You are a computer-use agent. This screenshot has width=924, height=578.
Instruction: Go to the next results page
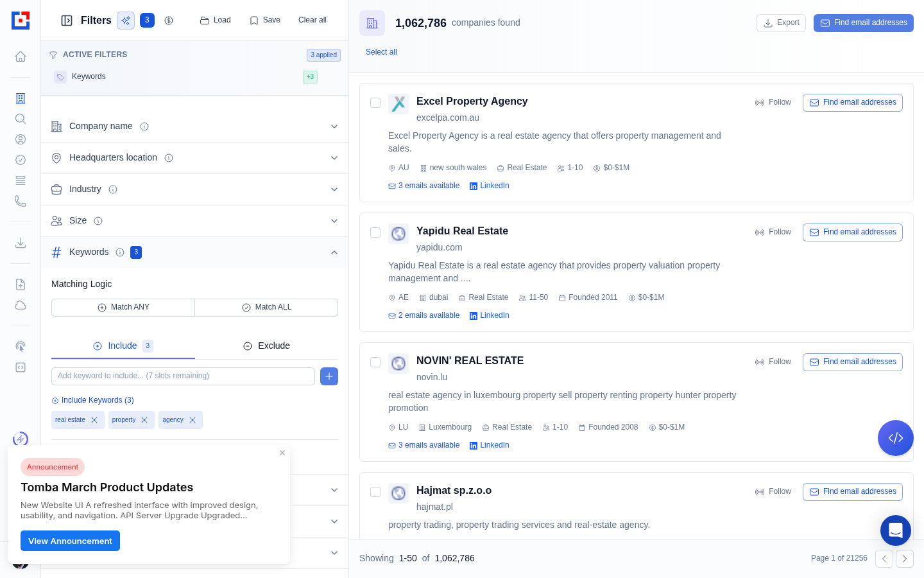[x=905, y=559]
